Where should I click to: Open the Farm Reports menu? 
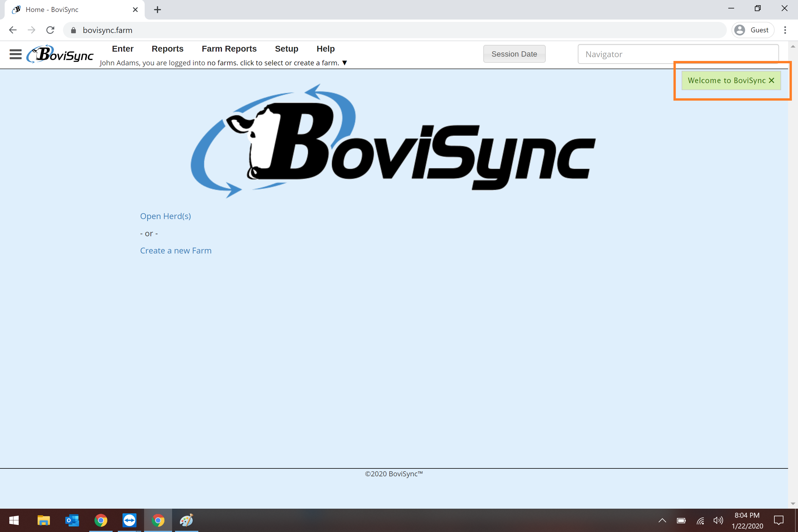(229, 49)
